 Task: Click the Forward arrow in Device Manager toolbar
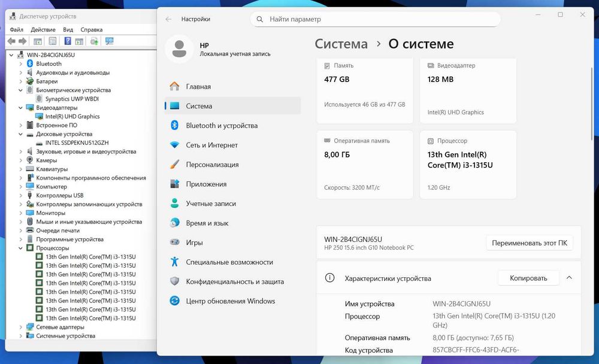click(23, 41)
